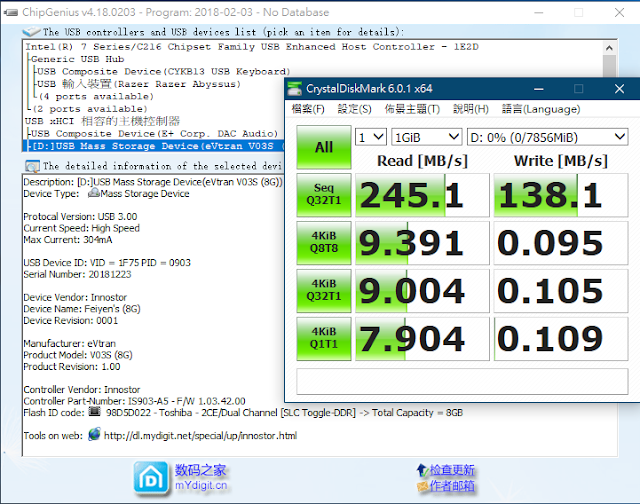
Task: Start the 4KiB Q1T1 test
Action: click(x=324, y=339)
